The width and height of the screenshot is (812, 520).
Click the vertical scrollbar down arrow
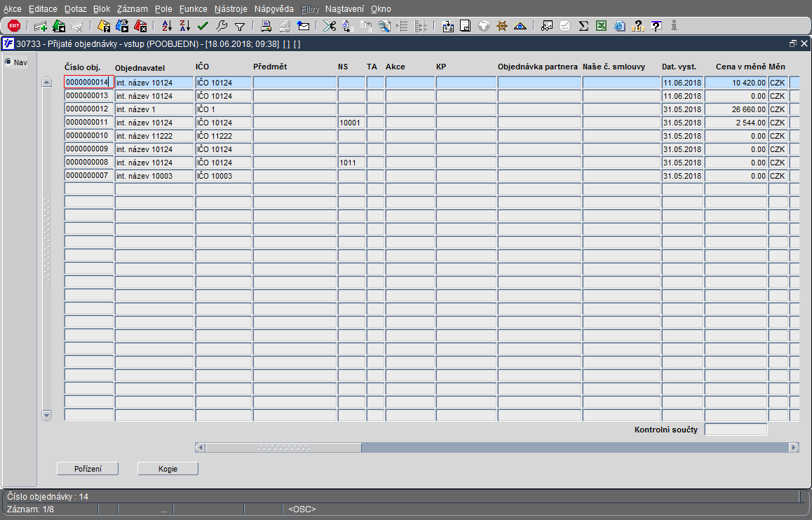46,415
